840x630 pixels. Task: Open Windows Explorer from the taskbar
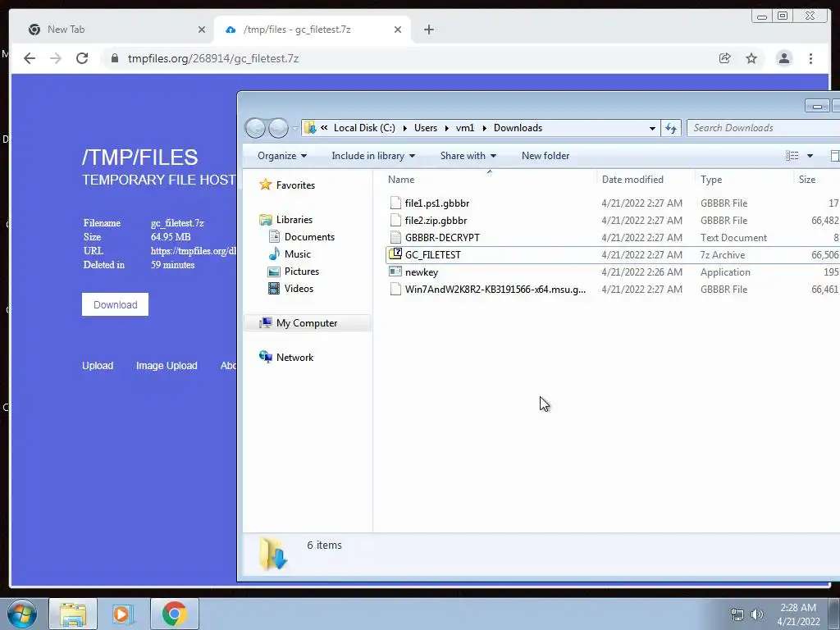(x=73, y=614)
